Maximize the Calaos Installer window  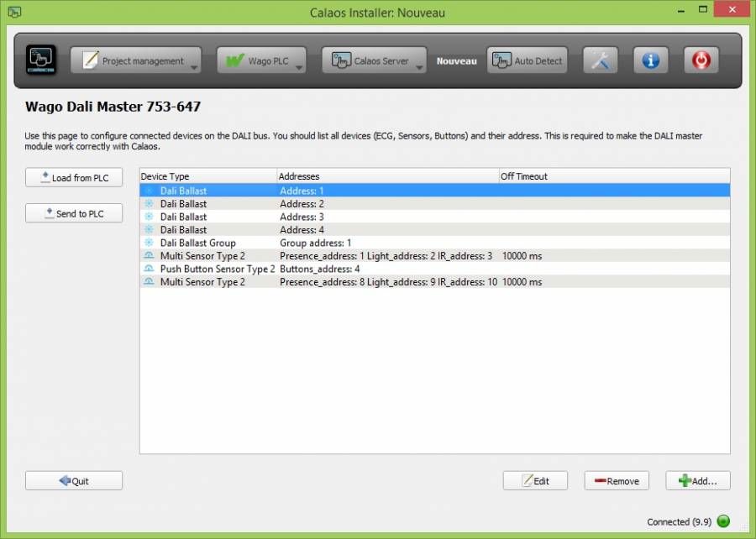point(703,9)
